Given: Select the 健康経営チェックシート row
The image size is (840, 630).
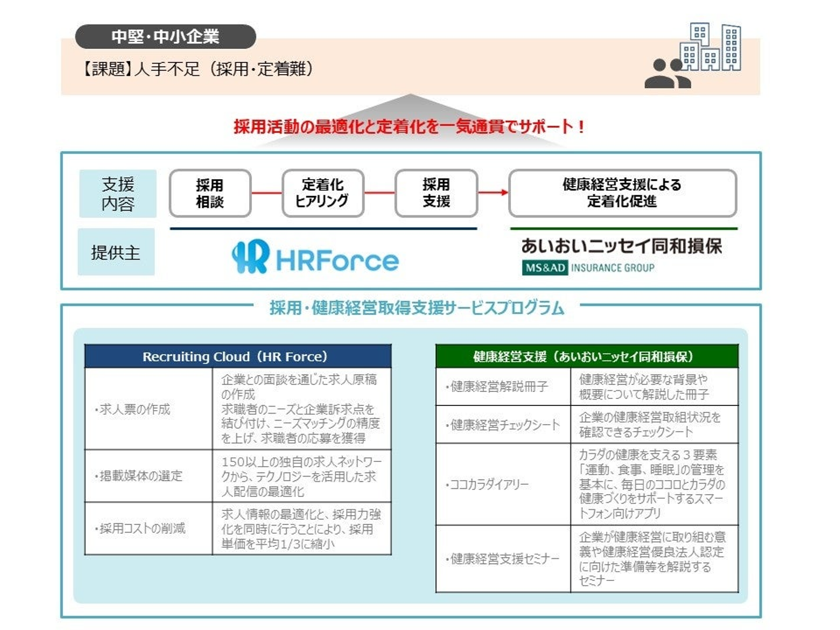Looking at the screenshot, I should (x=587, y=424).
